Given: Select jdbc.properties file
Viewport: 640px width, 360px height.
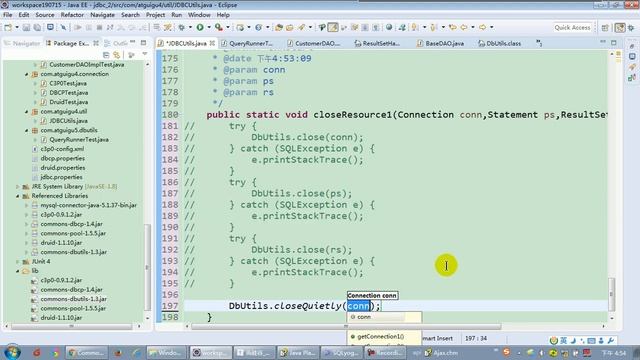Looking at the screenshot, I should pos(61,177).
